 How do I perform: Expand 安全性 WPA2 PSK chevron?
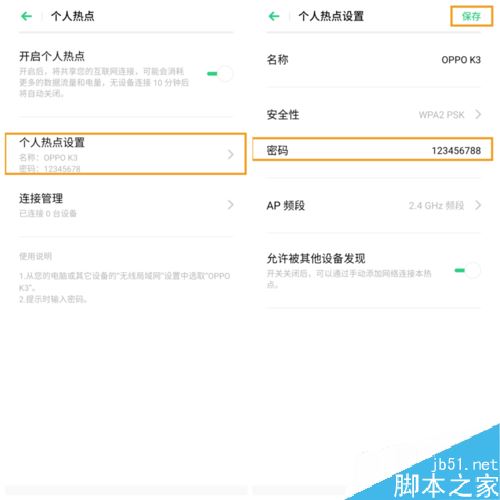coord(478,115)
